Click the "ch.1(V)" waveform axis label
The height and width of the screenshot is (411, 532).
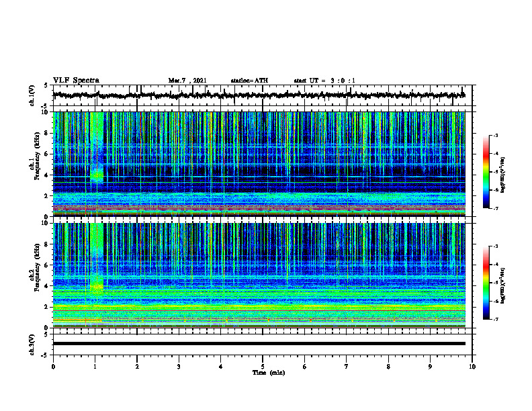(32, 95)
